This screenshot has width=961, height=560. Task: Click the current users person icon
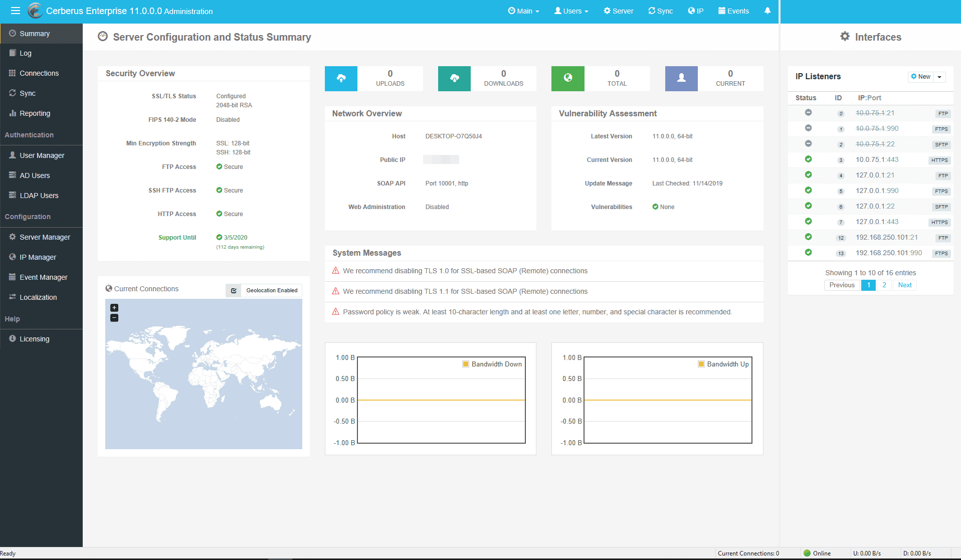(x=681, y=78)
